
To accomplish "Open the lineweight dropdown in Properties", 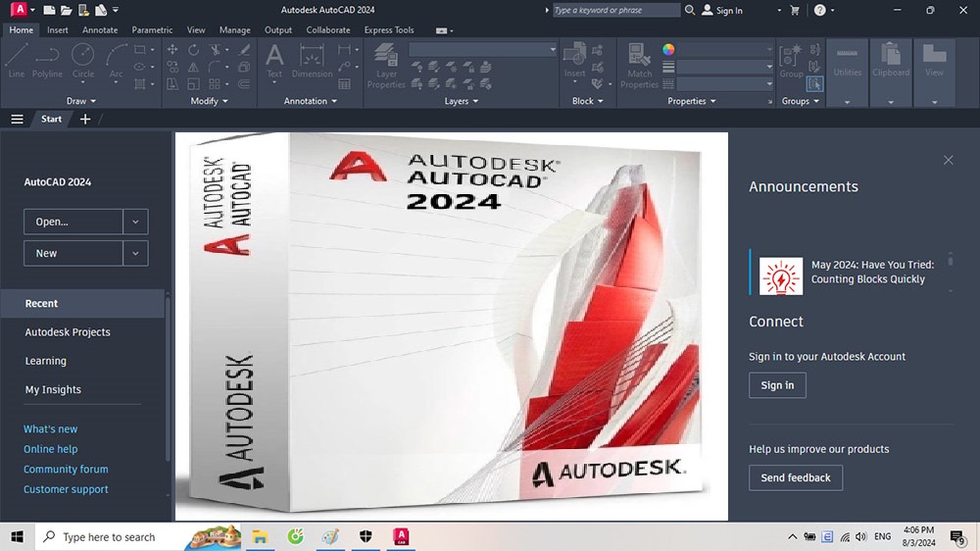I will point(769,67).
